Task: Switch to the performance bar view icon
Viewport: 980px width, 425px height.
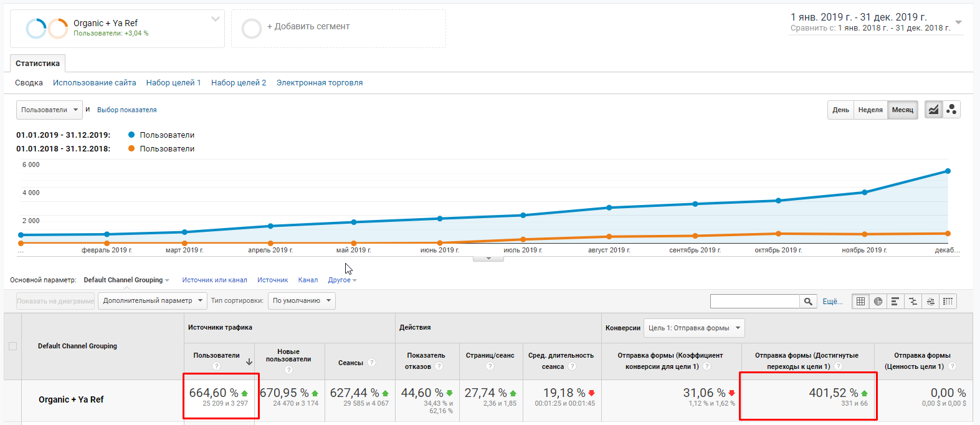Action: click(895, 302)
